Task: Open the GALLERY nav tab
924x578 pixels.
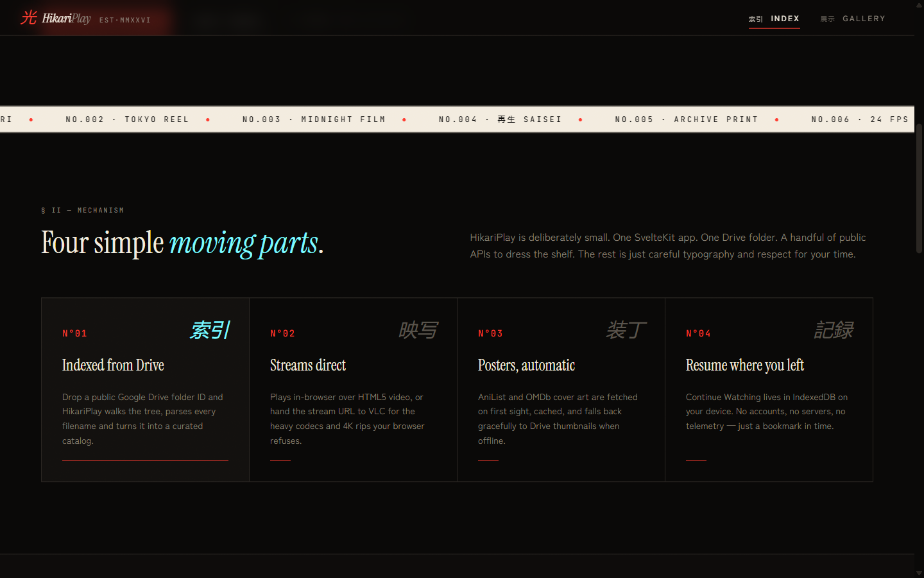Action: pos(853,19)
